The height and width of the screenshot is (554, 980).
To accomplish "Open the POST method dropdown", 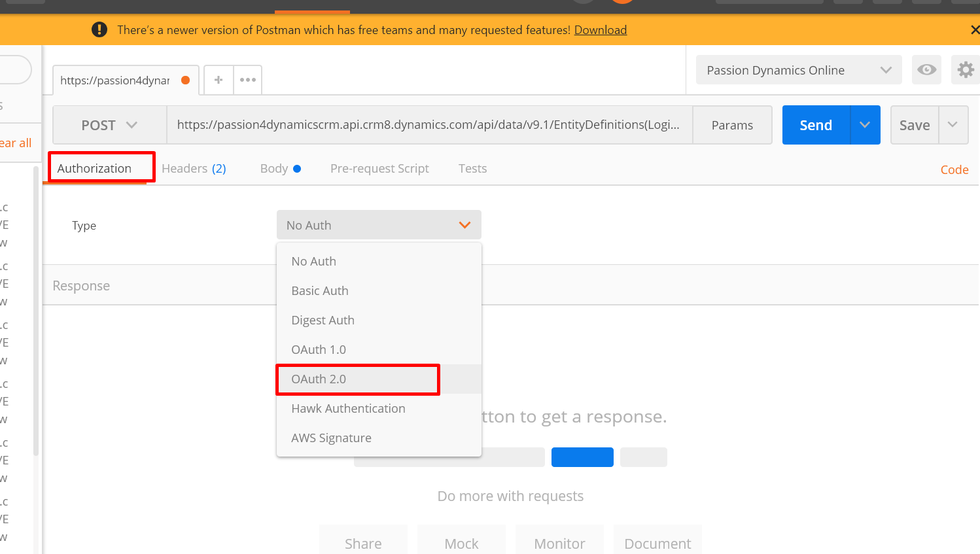I will [109, 125].
